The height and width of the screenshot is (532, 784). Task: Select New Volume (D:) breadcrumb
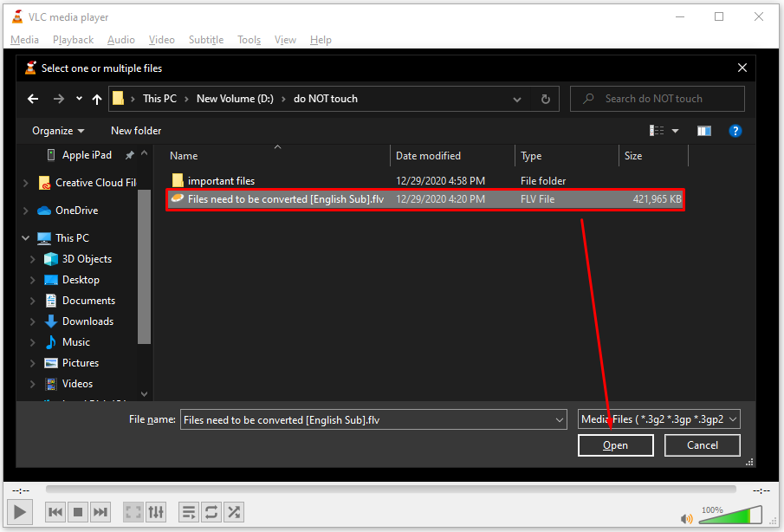pyautogui.click(x=235, y=99)
